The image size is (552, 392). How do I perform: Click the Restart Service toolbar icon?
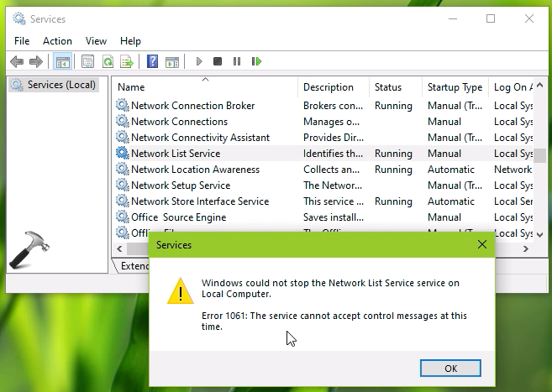click(256, 61)
